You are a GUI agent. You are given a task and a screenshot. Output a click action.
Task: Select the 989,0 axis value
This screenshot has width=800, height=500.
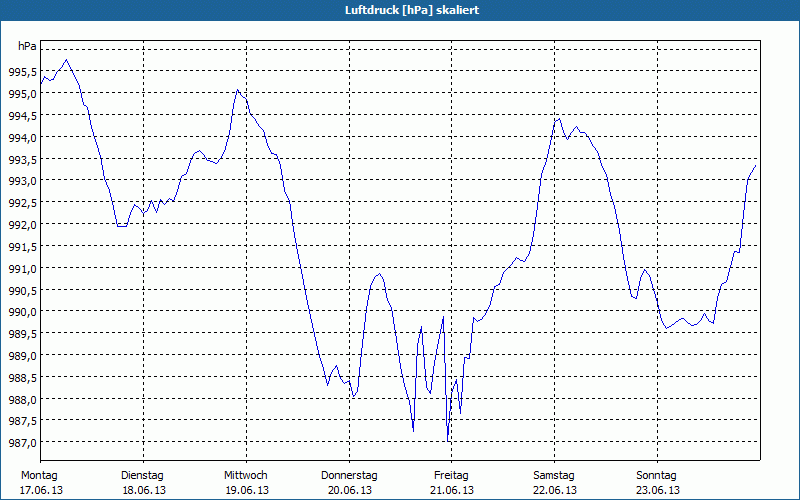click(x=22, y=356)
